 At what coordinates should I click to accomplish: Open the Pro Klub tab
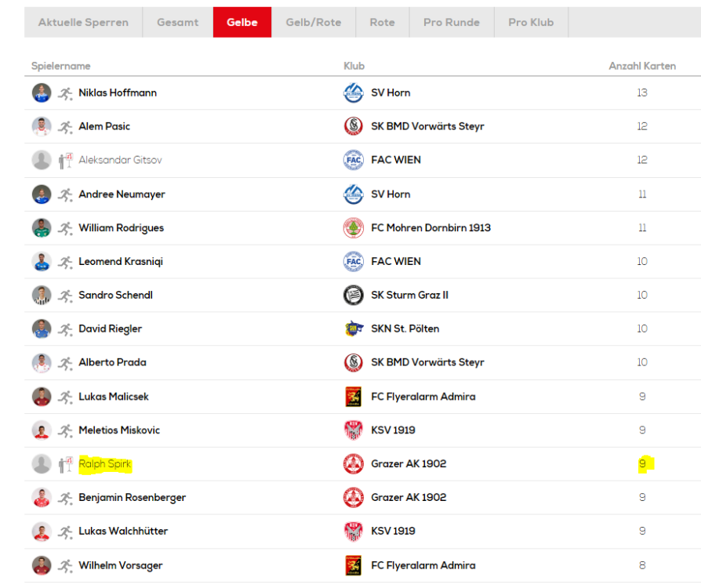[531, 23]
